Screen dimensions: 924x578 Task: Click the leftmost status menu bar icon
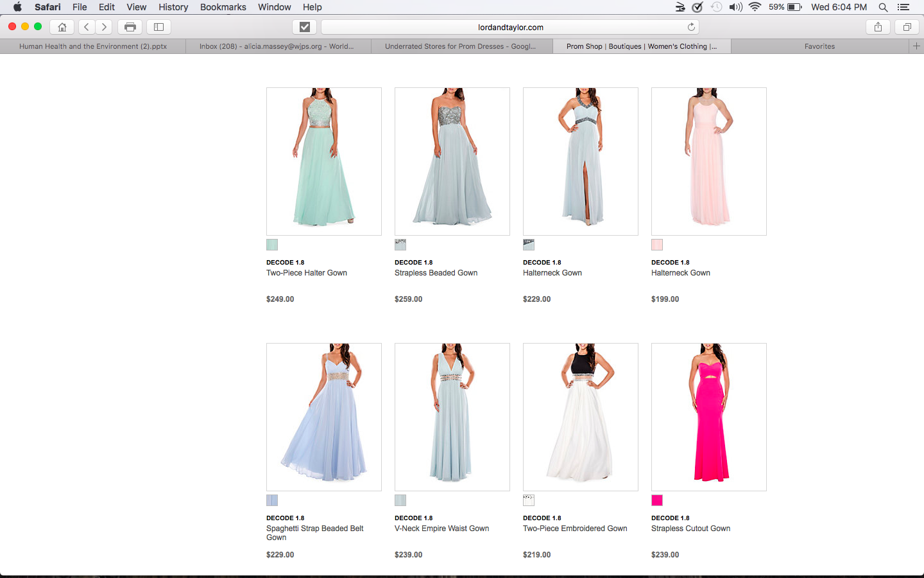680,7
